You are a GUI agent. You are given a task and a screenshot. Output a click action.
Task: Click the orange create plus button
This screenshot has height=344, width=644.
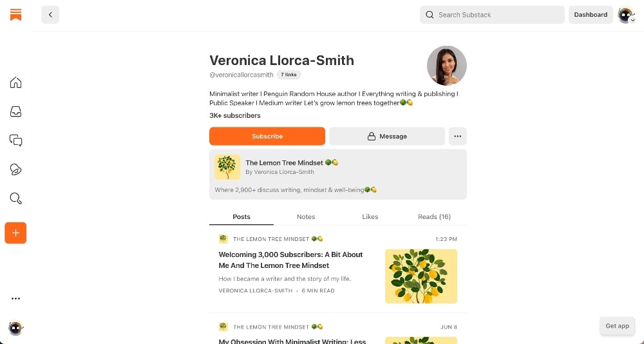(x=15, y=233)
